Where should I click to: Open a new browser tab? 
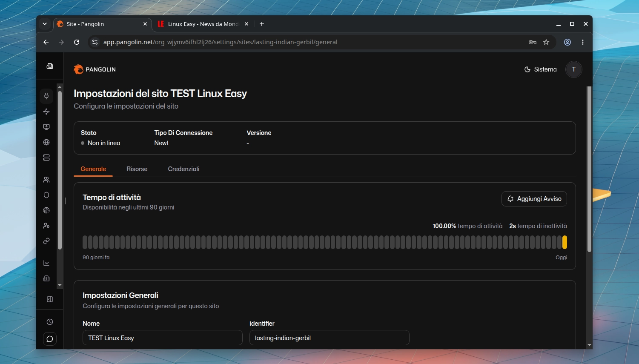pyautogui.click(x=262, y=24)
